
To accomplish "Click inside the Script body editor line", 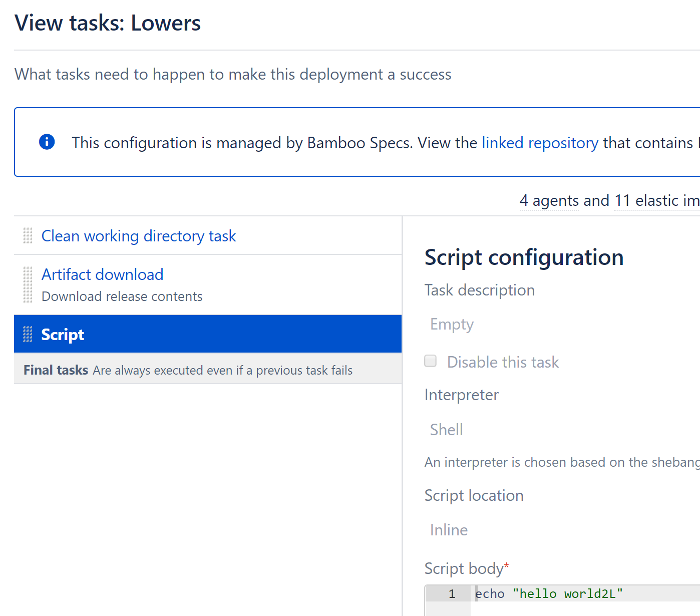I will [586, 594].
